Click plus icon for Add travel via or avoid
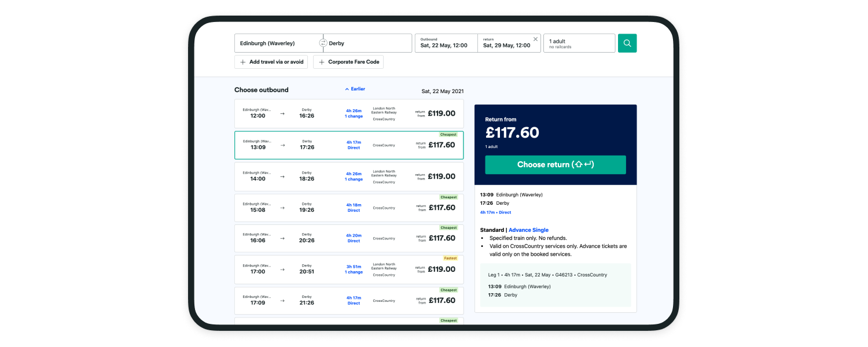Screen dimensions: 868x347 pos(243,62)
